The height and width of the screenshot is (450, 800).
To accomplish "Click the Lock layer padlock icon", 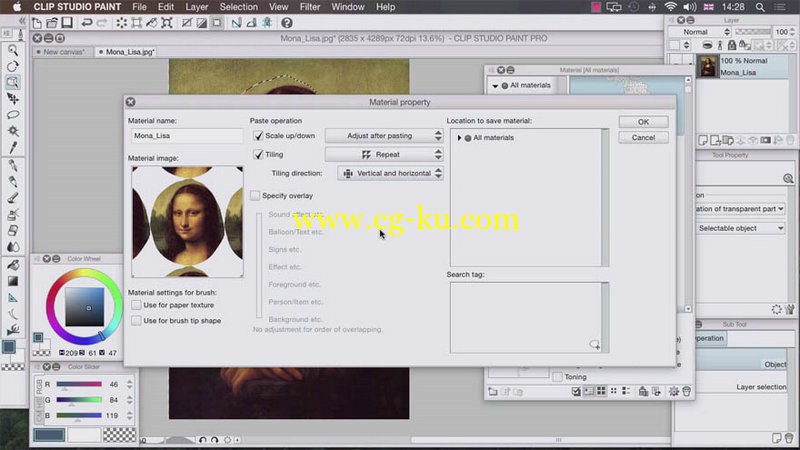I will coord(732,45).
